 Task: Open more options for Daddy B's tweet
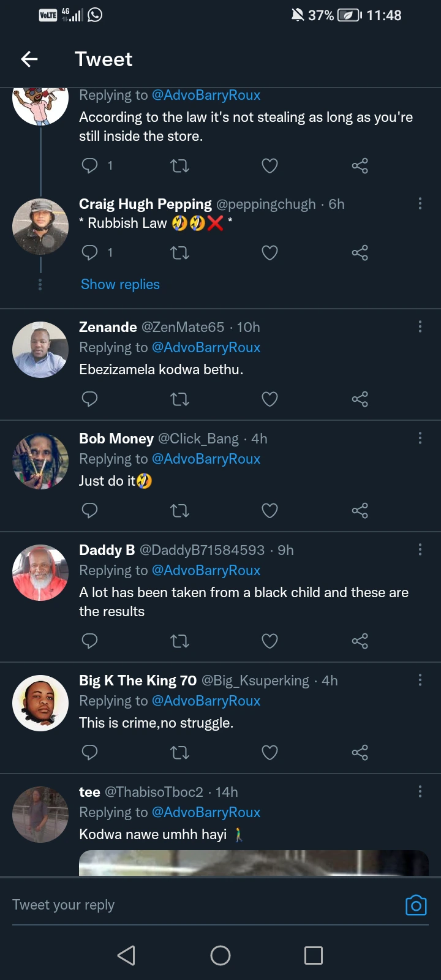[x=420, y=549]
